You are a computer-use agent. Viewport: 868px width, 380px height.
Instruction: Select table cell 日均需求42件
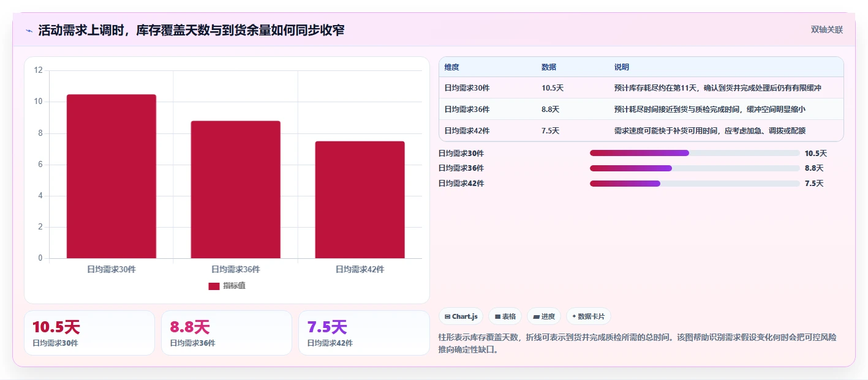tap(467, 131)
